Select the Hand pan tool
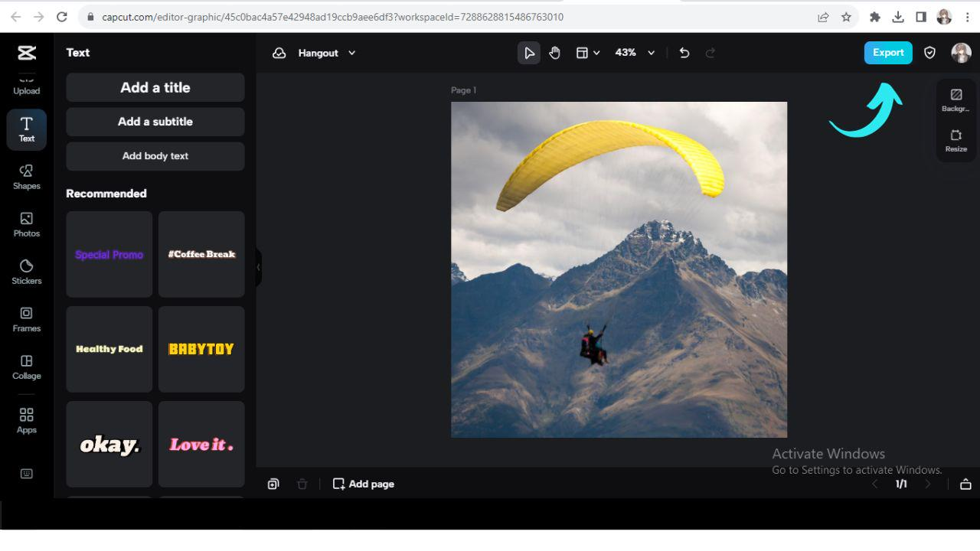This screenshot has height=551, width=980. coord(554,52)
